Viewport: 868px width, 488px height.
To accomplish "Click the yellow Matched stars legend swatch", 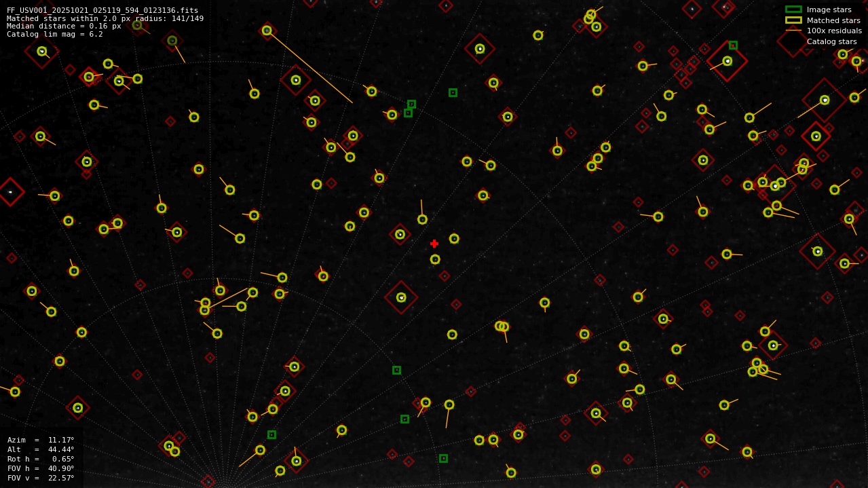I will click(x=793, y=20).
